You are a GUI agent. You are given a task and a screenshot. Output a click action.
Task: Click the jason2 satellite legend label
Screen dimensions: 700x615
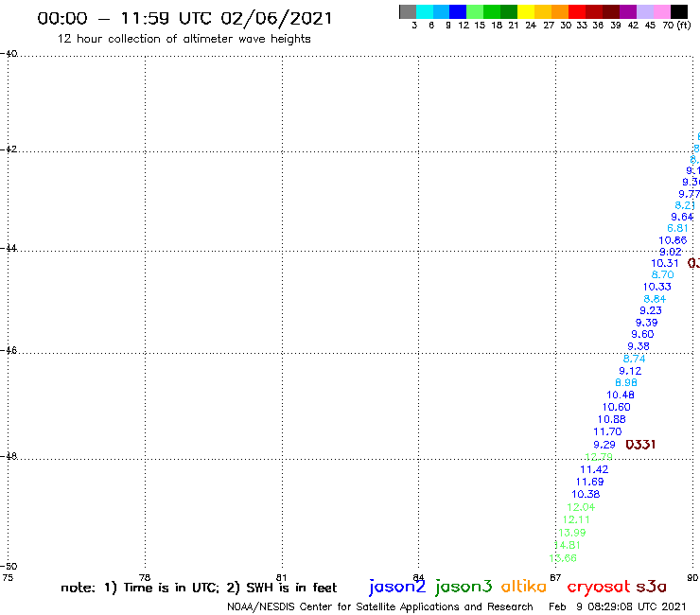click(397, 588)
